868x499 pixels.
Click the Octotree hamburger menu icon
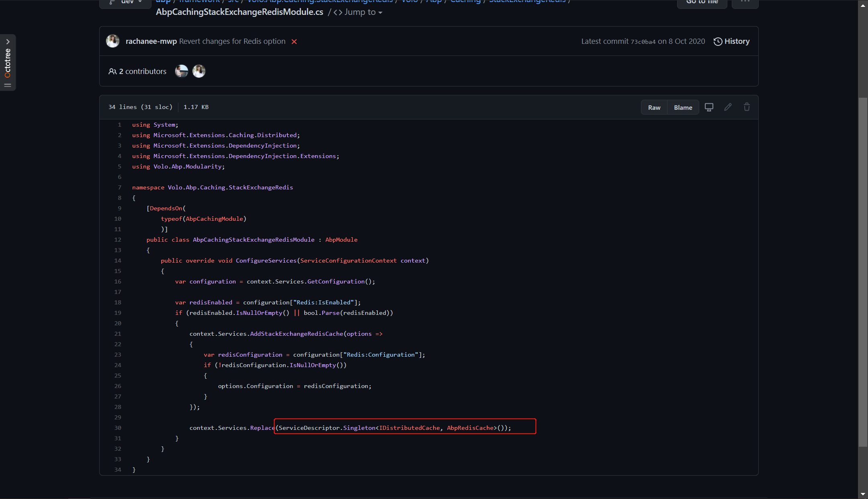[x=8, y=85]
